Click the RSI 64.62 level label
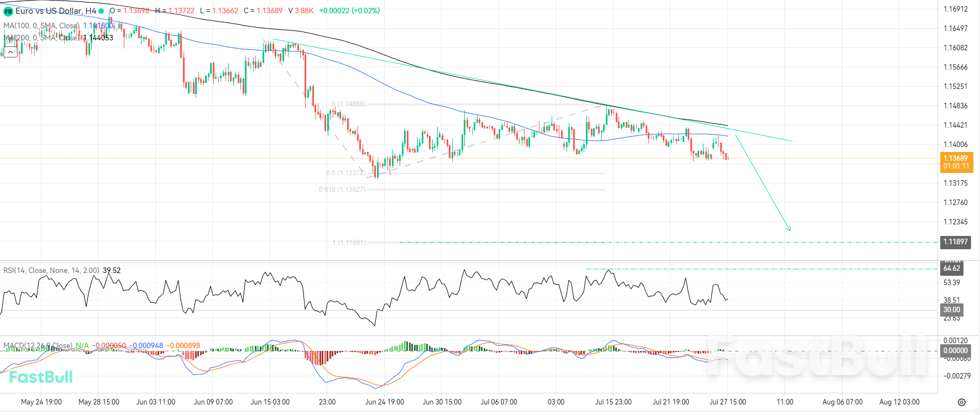 (x=952, y=269)
